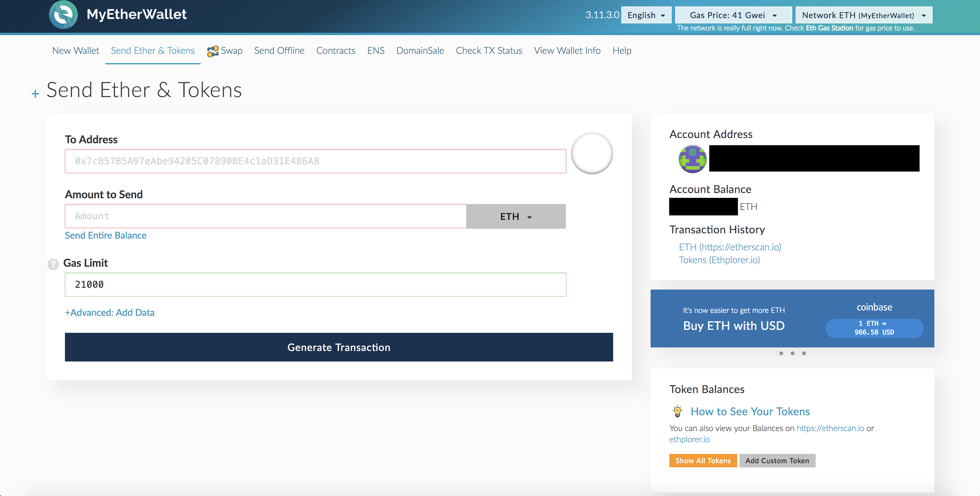Go to Check TX Status tab
The width and height of the screenshot is (980, 496).
(x=489, y=51)
